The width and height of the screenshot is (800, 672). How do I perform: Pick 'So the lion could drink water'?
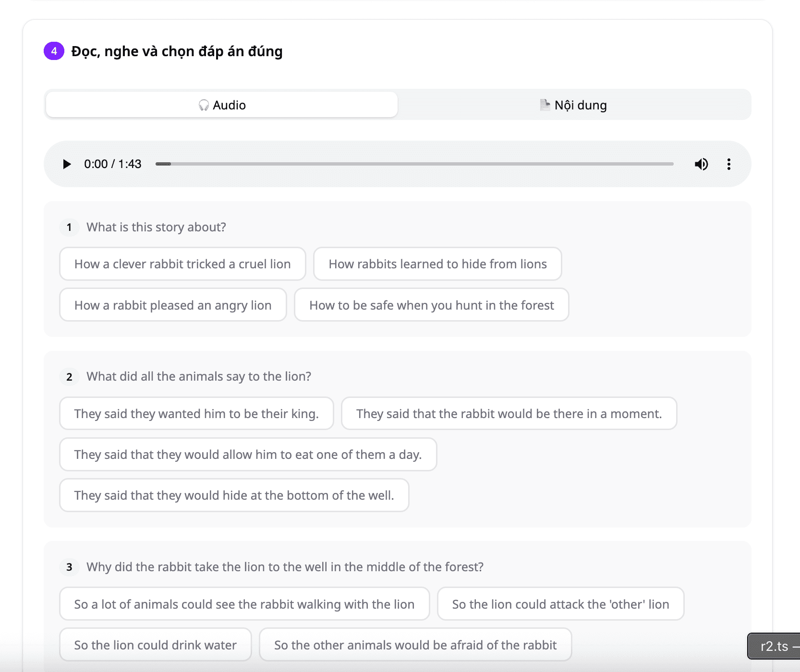point(156,645)
